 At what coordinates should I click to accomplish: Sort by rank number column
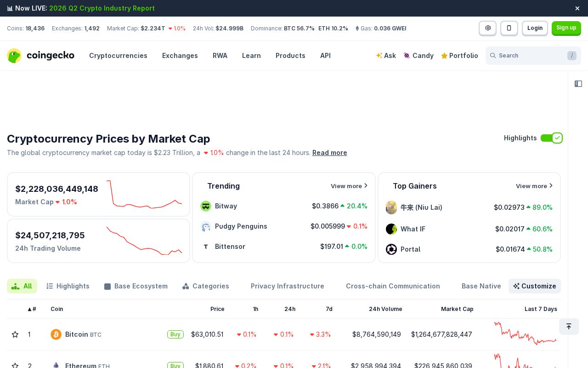(x=32, y=309)
